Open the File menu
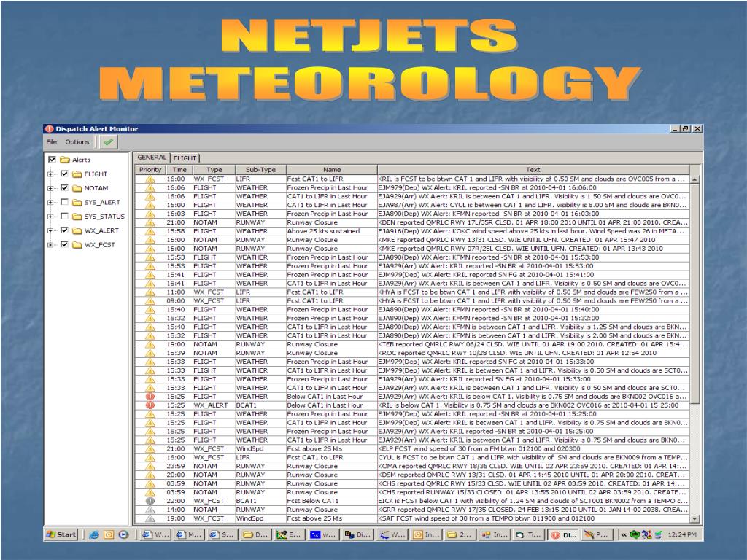The width and height of the screenshot is (747, 560). coord(52,142)
